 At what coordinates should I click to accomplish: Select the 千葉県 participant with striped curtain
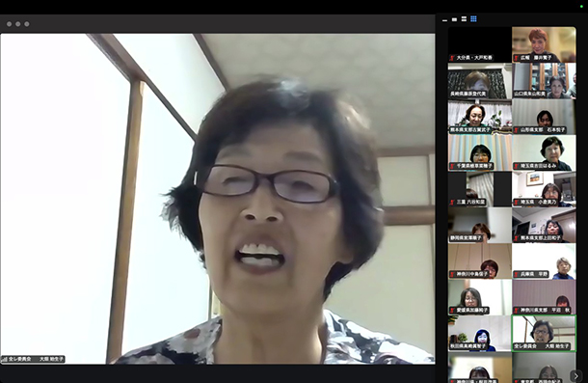(x=480, y=152)
